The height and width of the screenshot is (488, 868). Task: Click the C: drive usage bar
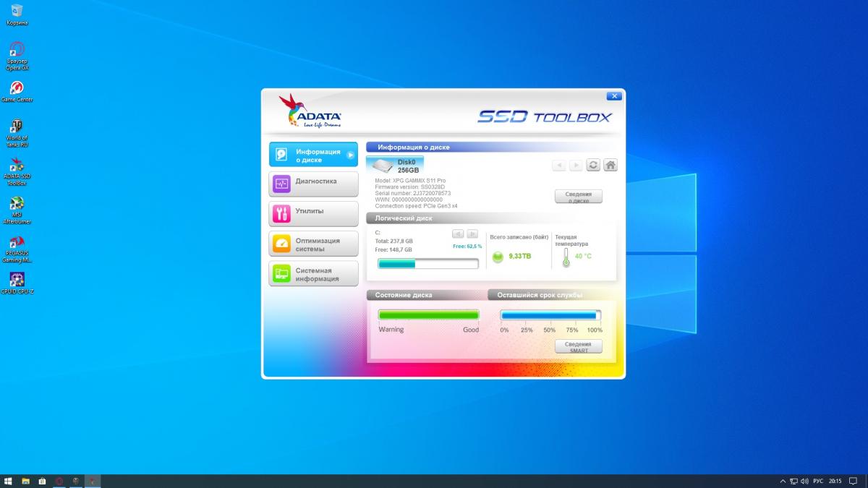428,264
